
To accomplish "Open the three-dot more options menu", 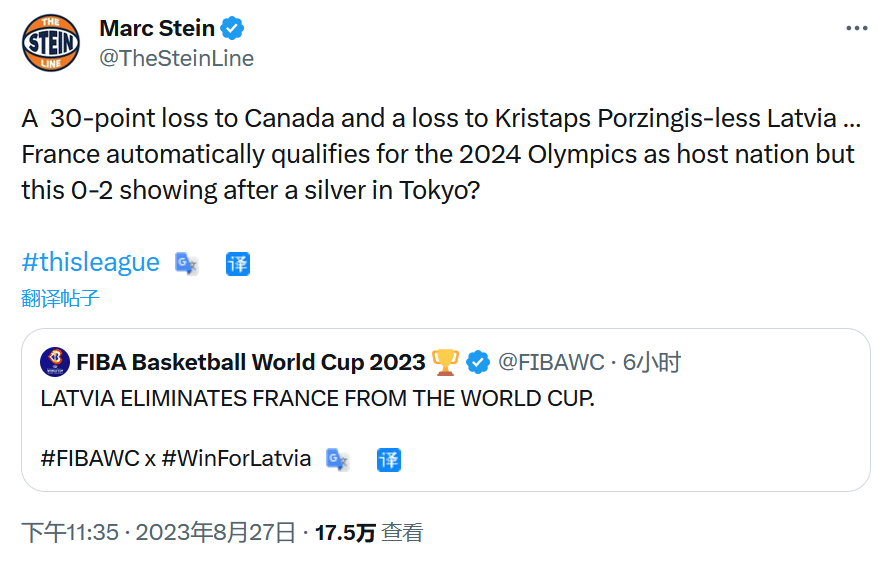I will click(x=856, y=29).
